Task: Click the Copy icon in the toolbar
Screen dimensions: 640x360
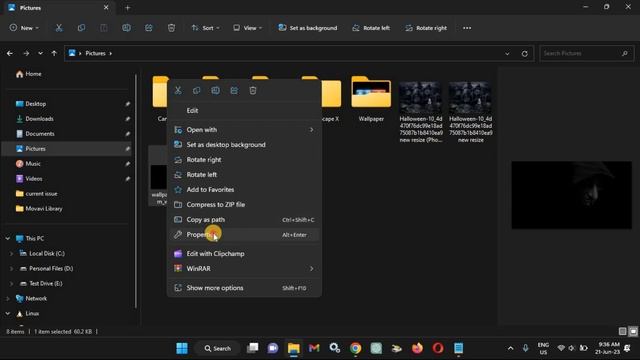Action: pos(81,28)
